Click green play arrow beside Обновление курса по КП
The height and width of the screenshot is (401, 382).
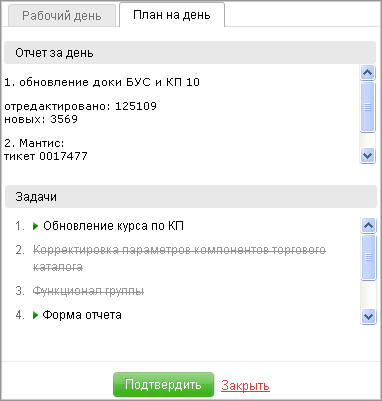[x=36, y=226]
